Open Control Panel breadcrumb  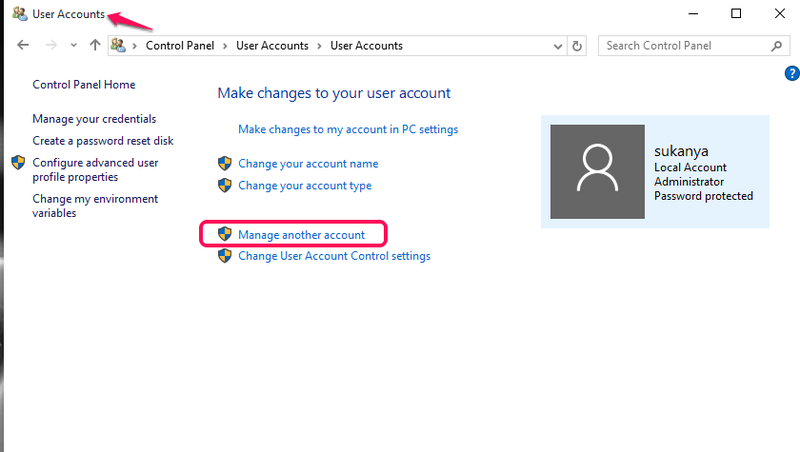(180, 45)
